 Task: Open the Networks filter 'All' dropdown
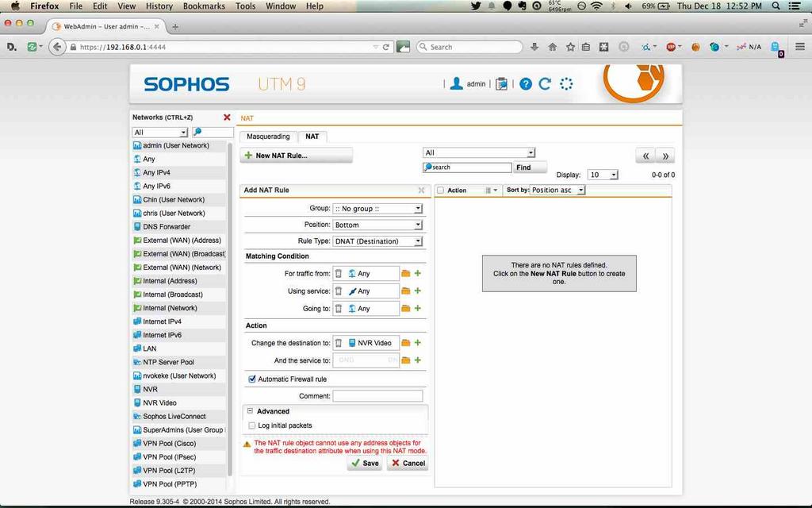coord(159,133)
